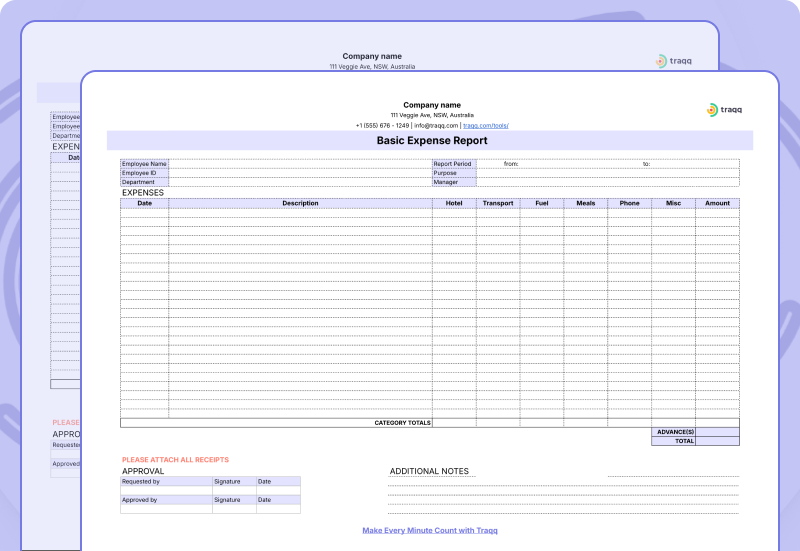Select Signature cell in Requested by row
The width and height of the screenshot is (800, 551).
234,482
